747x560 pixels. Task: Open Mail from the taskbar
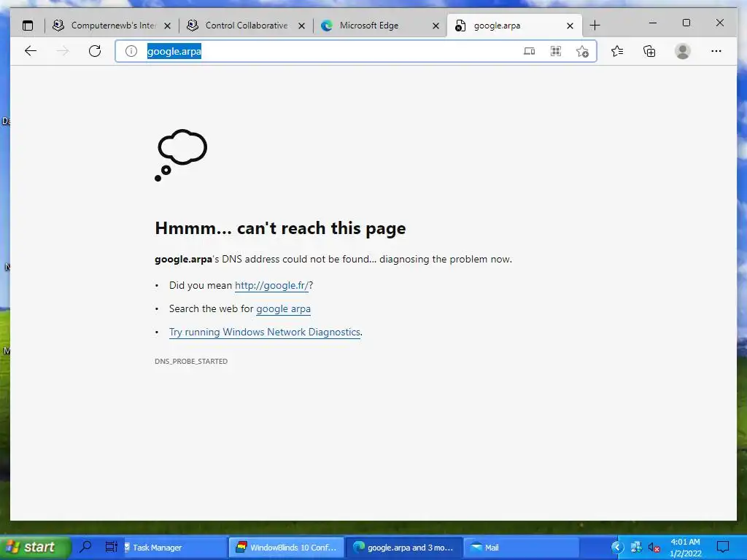[521, 547]
